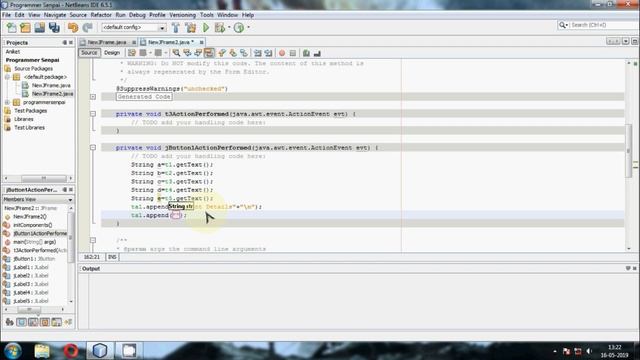This screenshot has width=640, height=360.
Task: Toggle Highlight Search in editor toolbar
Action: coord(209,53)
